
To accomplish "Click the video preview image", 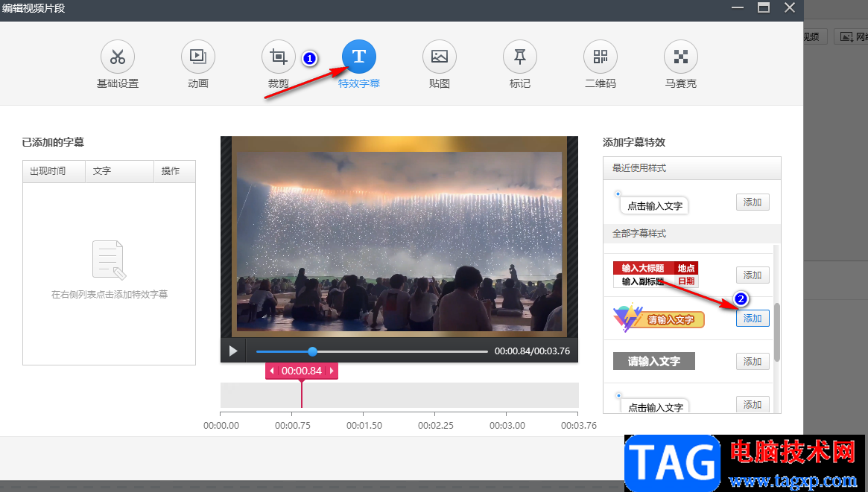I will [x=399, y=237].
